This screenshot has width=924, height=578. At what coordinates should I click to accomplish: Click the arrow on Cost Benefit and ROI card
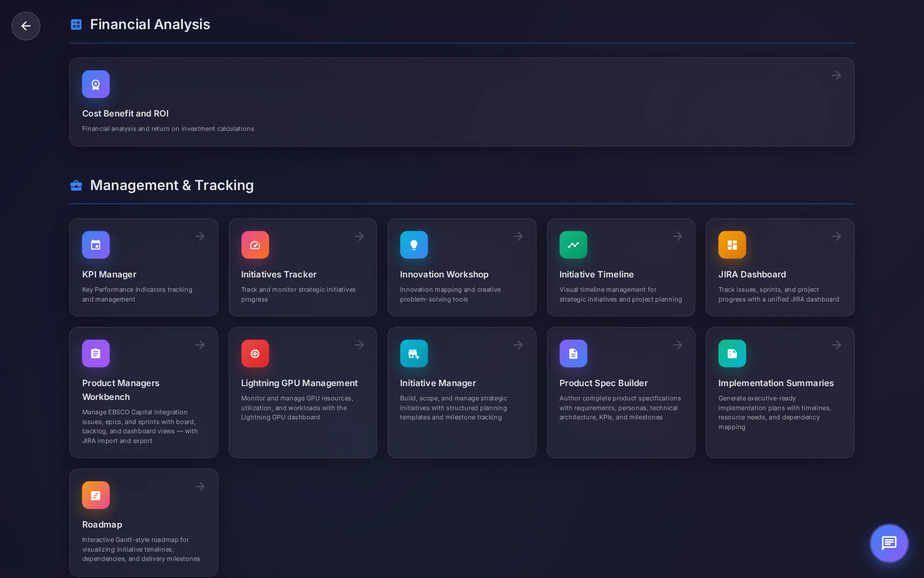point(836,75)
